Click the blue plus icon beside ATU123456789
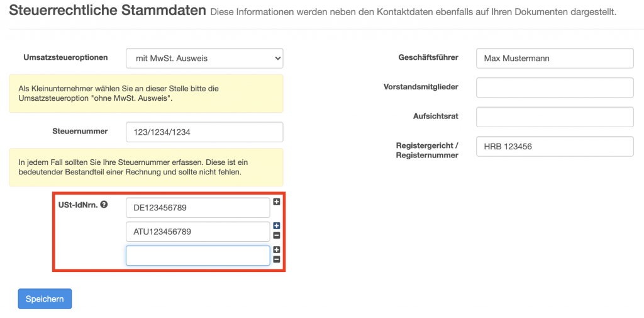This screenshot has height=318, width=644. [x=277, y=226]
